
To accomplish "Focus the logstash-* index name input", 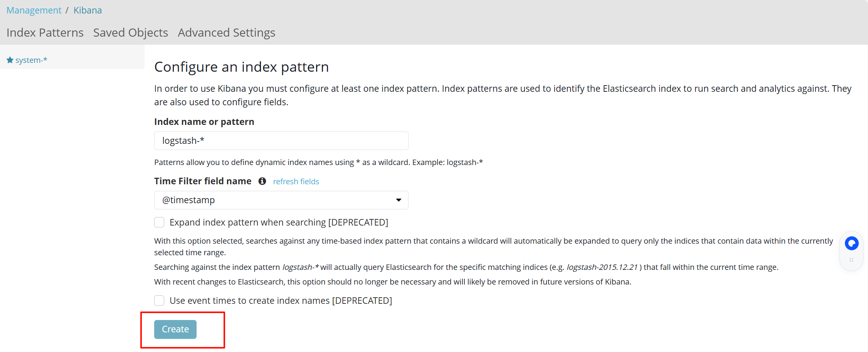I will click(281, 141).
